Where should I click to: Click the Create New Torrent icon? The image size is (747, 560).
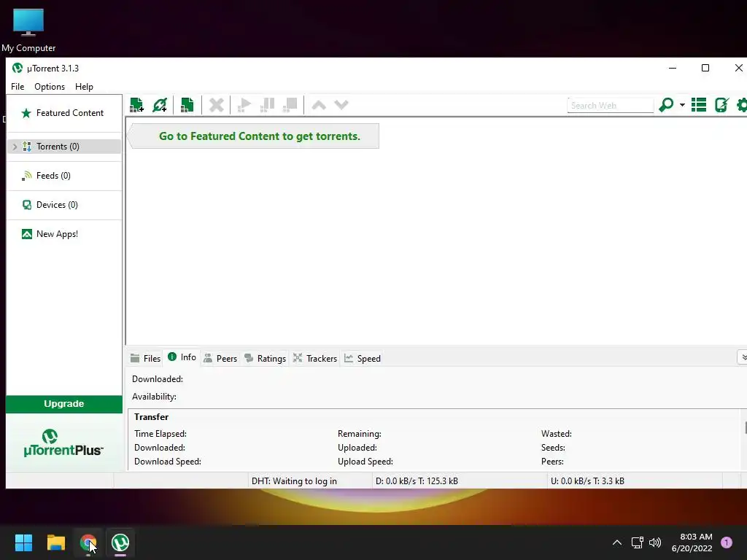[187, 105]
